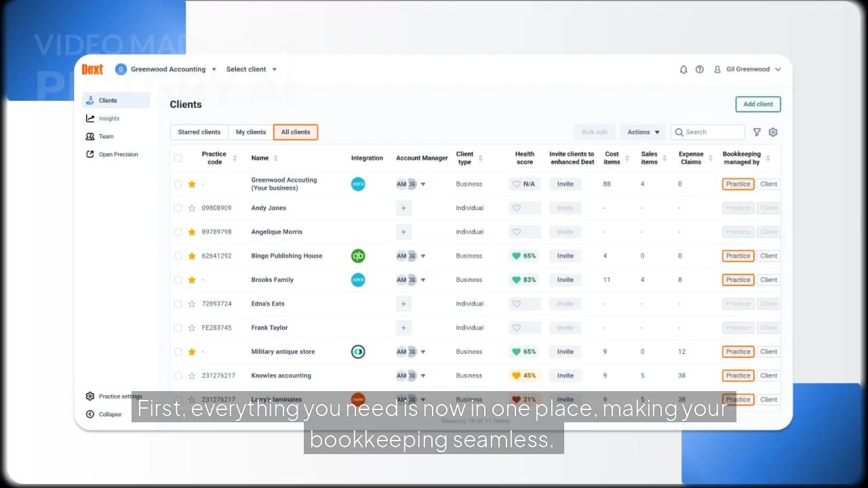Click in the Search input field
Viewport: 868px width, 488px height.
[x=707, y=132]
